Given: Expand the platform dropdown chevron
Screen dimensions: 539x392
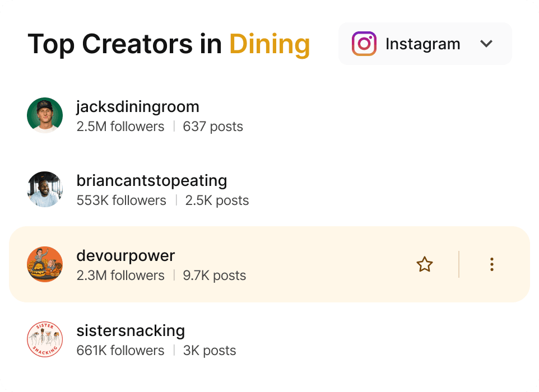Looking at the screenshot, I should 486,44.
